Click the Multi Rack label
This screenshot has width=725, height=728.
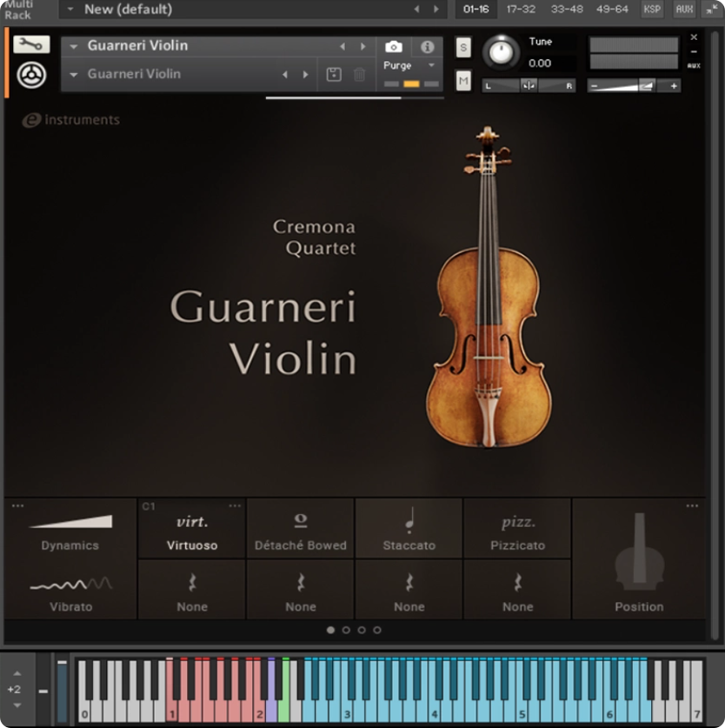coord(17,10)
